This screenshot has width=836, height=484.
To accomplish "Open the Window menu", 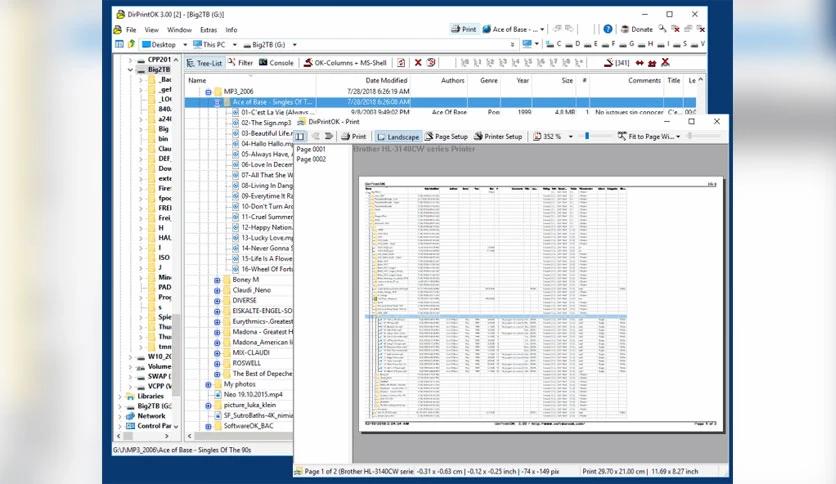I will coord(179,30).
